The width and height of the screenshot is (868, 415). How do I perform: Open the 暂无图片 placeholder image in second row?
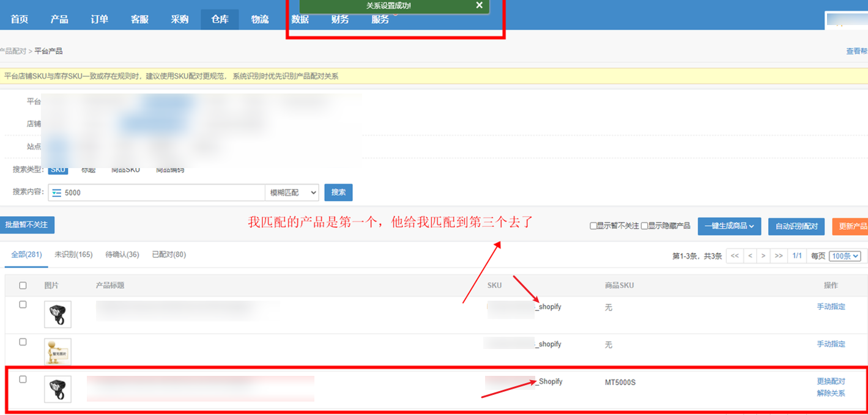tap(57, 351)
